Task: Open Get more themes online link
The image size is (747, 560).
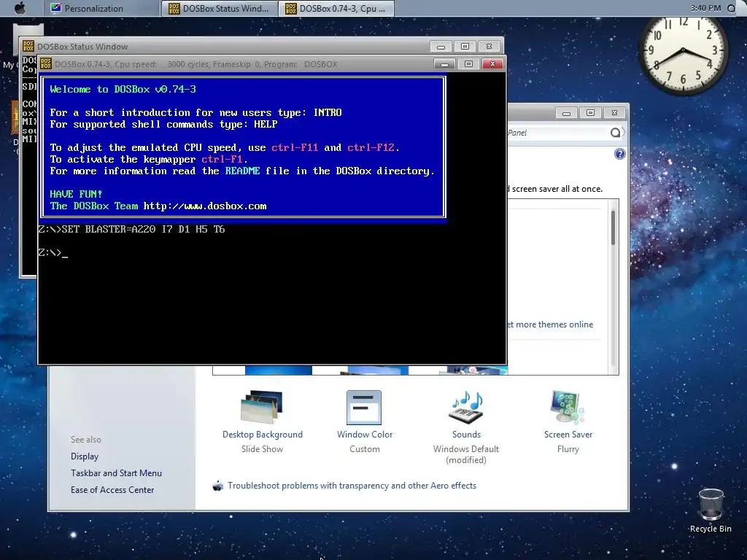Action: [x=550, y=324]
